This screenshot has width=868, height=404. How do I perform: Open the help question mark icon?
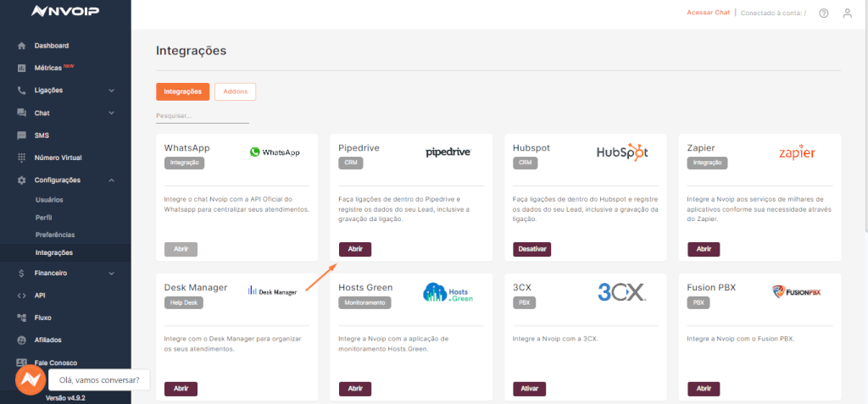[824, 14]
